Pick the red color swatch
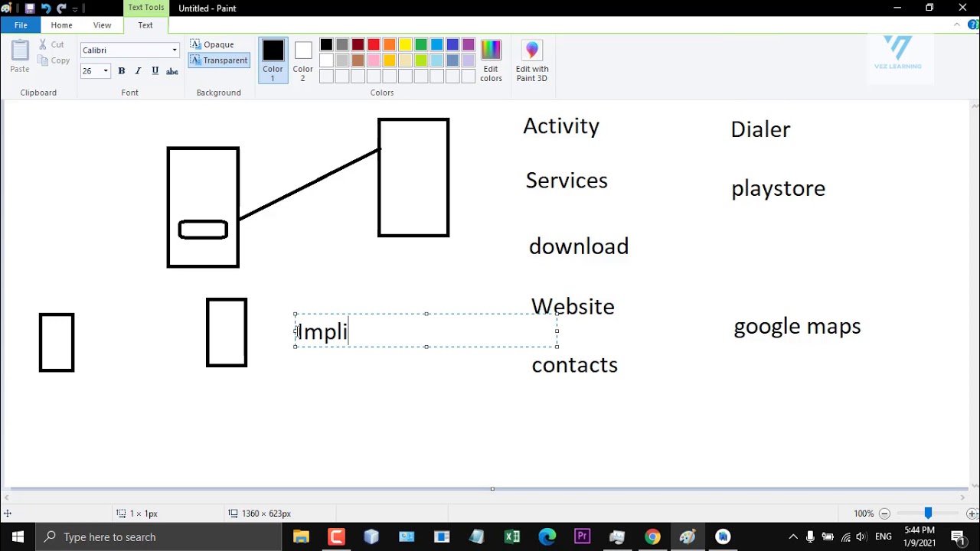 374,45
